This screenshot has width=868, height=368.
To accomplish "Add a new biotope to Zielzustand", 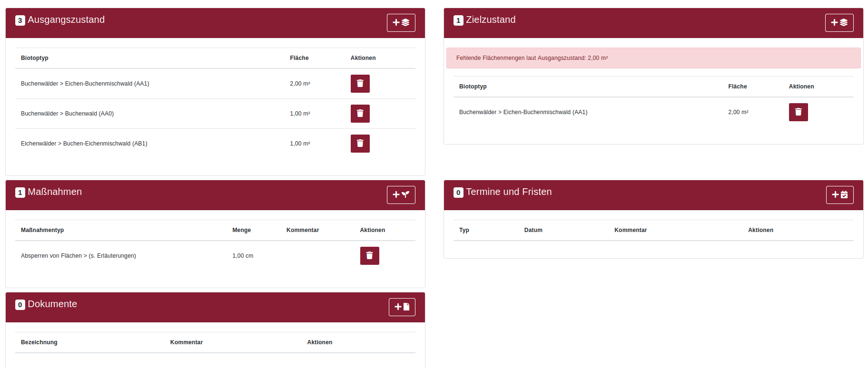I will tap(839, 23).
